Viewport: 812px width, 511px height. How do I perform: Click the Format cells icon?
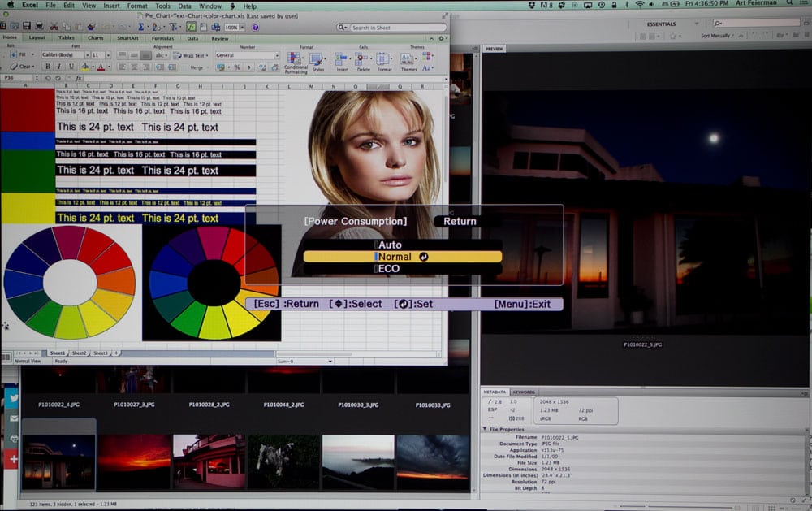383,58
